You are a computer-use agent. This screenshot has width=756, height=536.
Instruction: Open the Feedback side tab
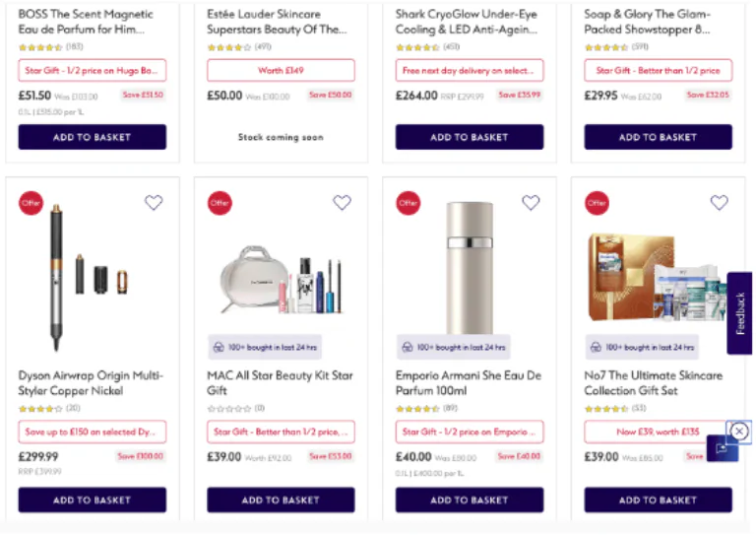coord(740,312)
